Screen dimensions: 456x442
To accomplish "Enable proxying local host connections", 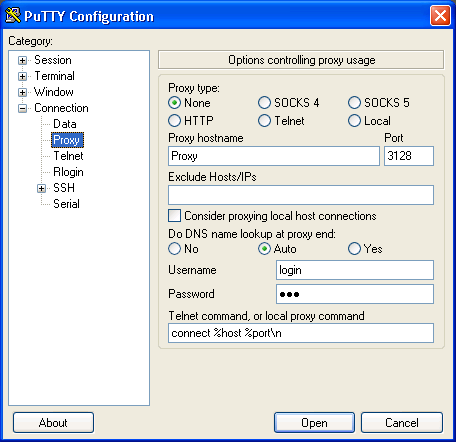I will click(174, 216).
